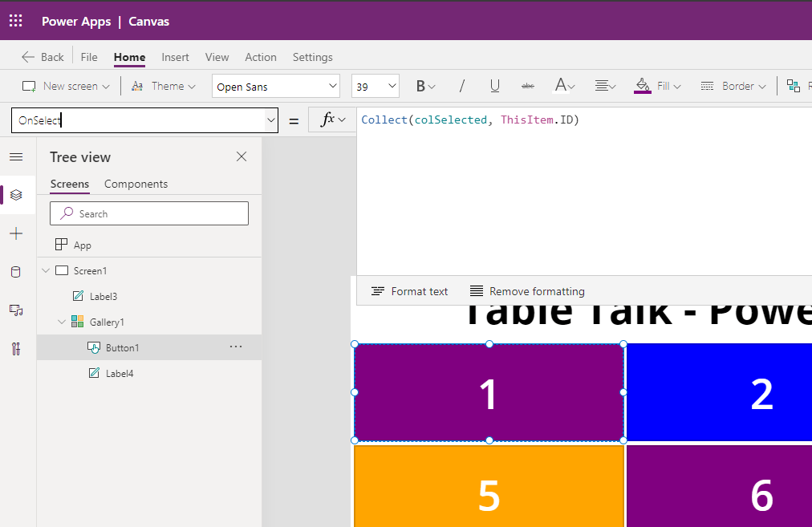Open the Action menu
The height and width of the screenshot is (527, 812).
click(x=261, y=57)
